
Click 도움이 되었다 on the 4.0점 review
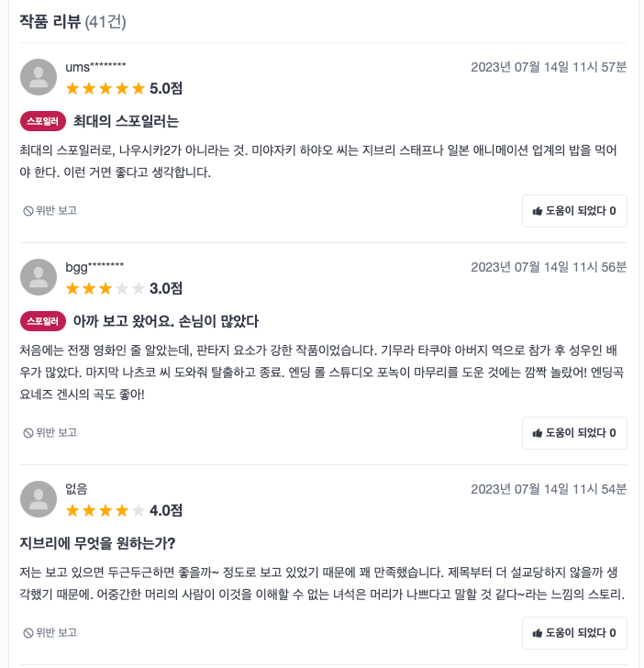[574, 633]
